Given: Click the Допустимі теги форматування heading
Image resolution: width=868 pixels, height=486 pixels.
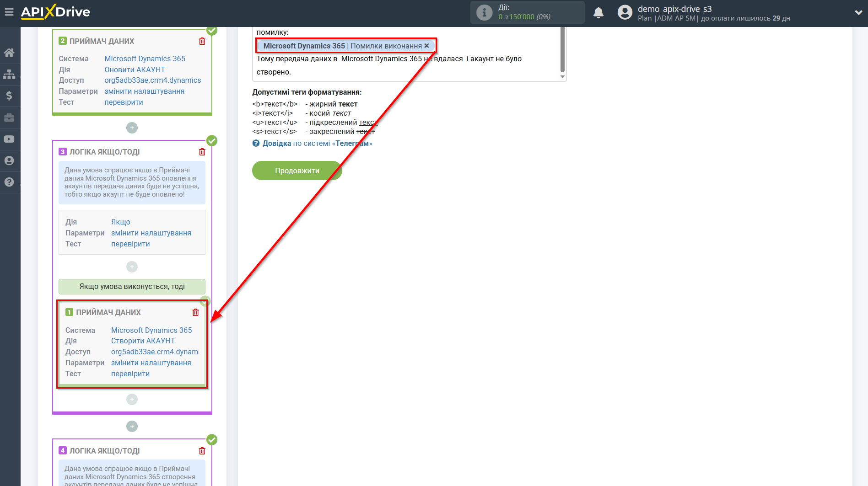Looking at the screenshot, I should point(307,92).
